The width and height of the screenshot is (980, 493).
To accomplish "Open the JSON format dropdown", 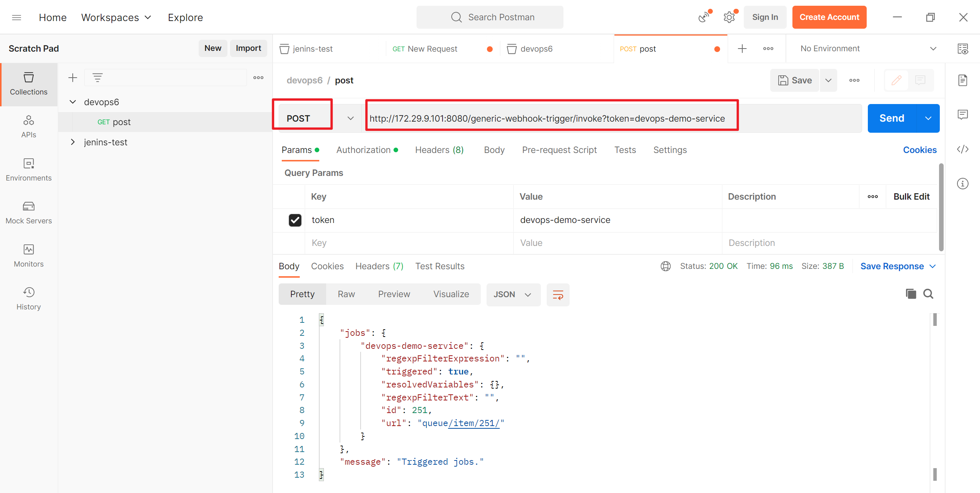I will 513,294.
